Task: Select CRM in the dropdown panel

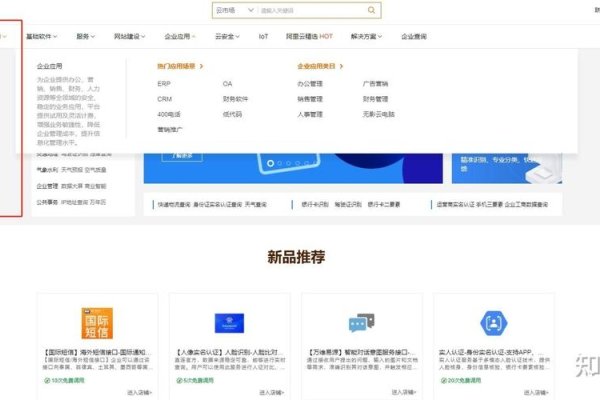Action: tap(165, 99)
